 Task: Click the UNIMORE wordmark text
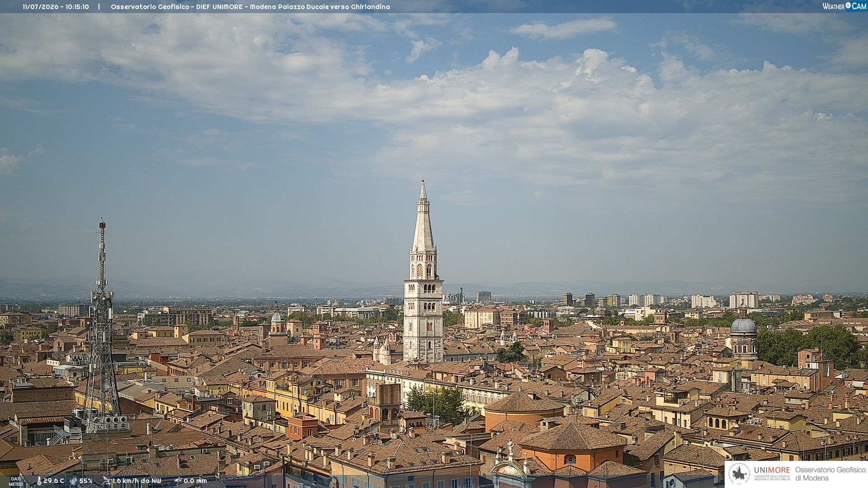point(772,470)
